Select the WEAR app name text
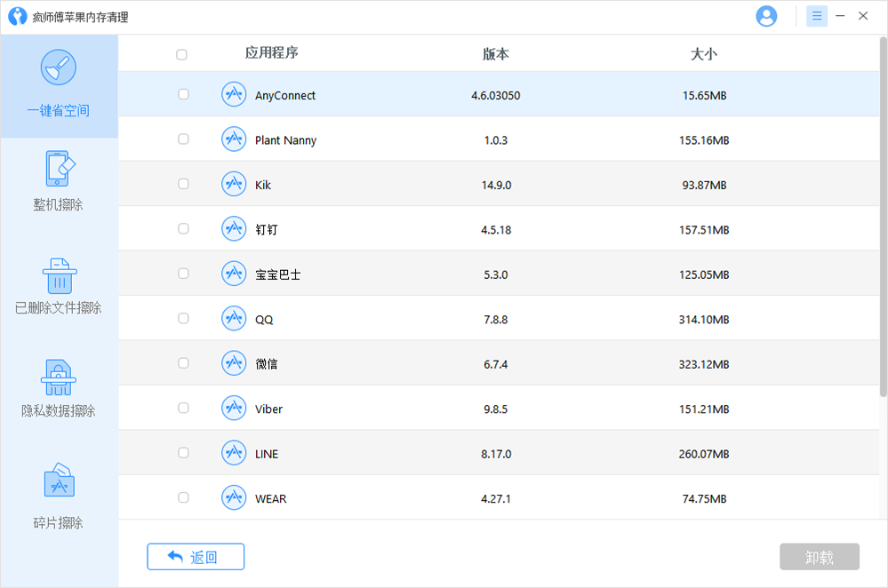The width and height of the screenshot is (888, 588). [271, 498]
